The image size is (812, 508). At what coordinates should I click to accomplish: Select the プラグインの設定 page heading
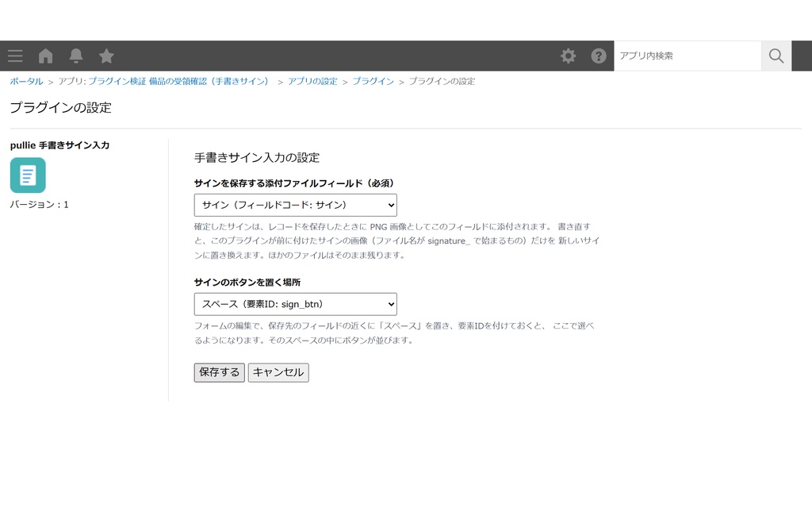pos(60,108)
